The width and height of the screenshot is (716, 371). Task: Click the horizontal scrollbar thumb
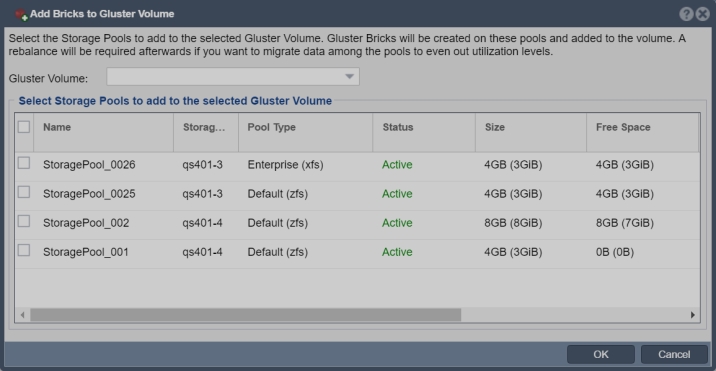246,315
